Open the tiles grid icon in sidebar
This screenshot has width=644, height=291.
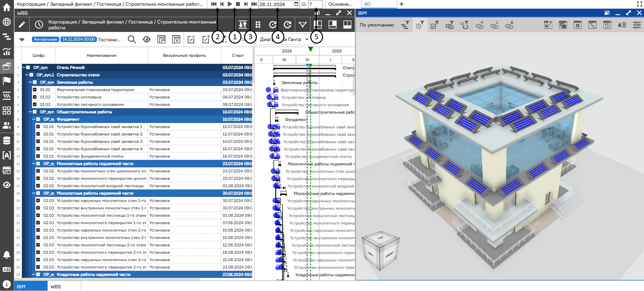pyautogui.click(x=7, y=110)
